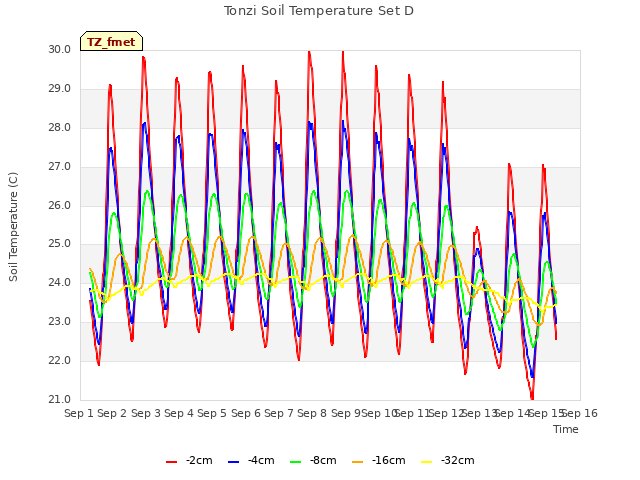
Task: Click the Sep 8 x-axis label
Action: (x=312, y=413)
